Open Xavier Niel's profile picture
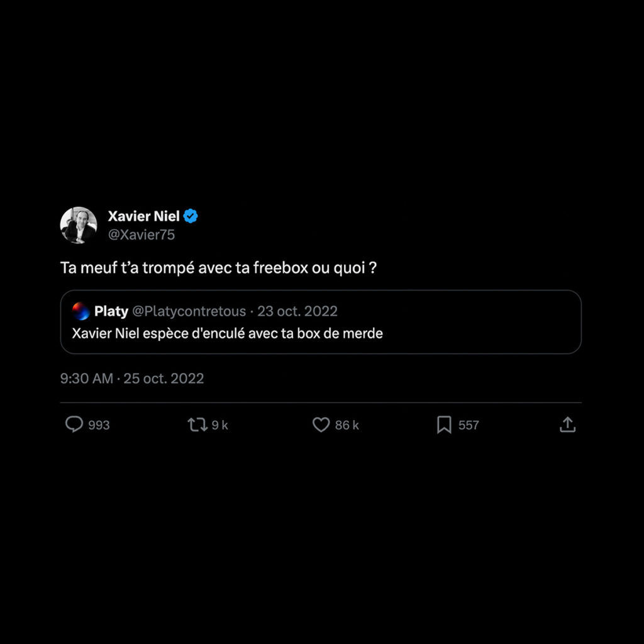The height and width of the screenshot is (644, 644). [79, 225]
